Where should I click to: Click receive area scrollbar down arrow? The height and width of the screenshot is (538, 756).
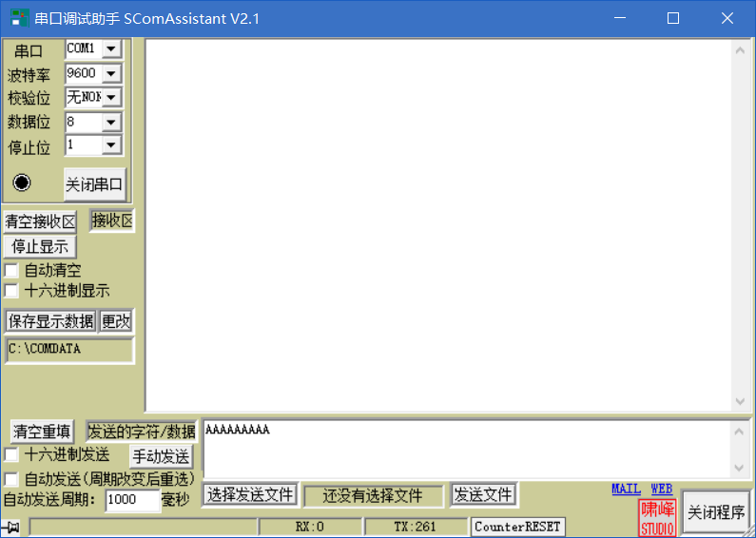point(740,401)
